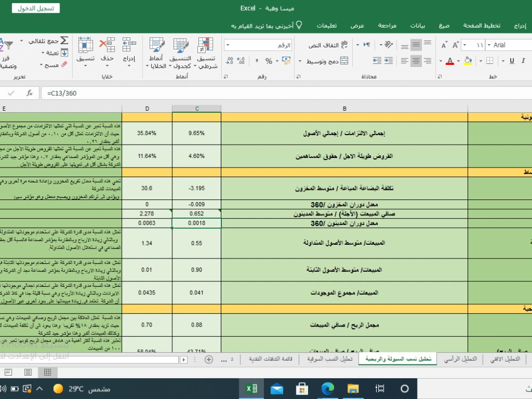This screenshot has height=399, width=532.
Task: Click the Increase Decimal icon
Action: 241,61
